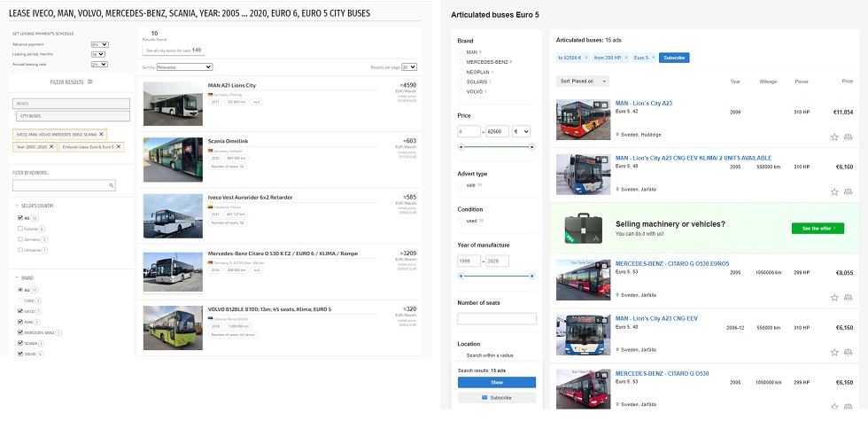Add A23 CNG EEV KLIMA 2 units to comparison
Viewport: 868px width, 421px height.
click(x=849, y=191)
